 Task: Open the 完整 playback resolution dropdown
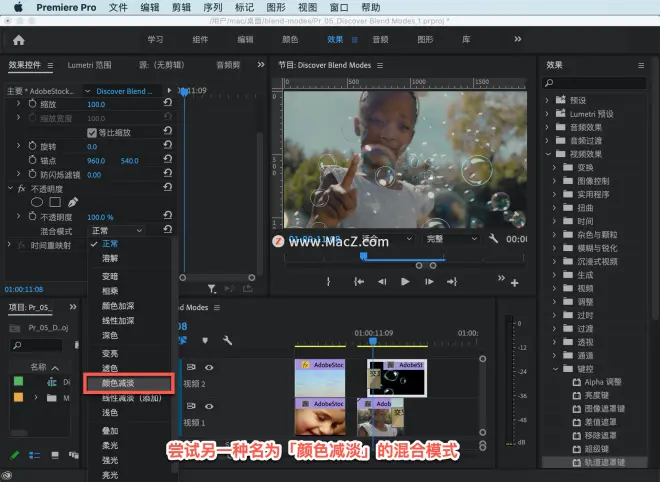click(x=452, y=239)
